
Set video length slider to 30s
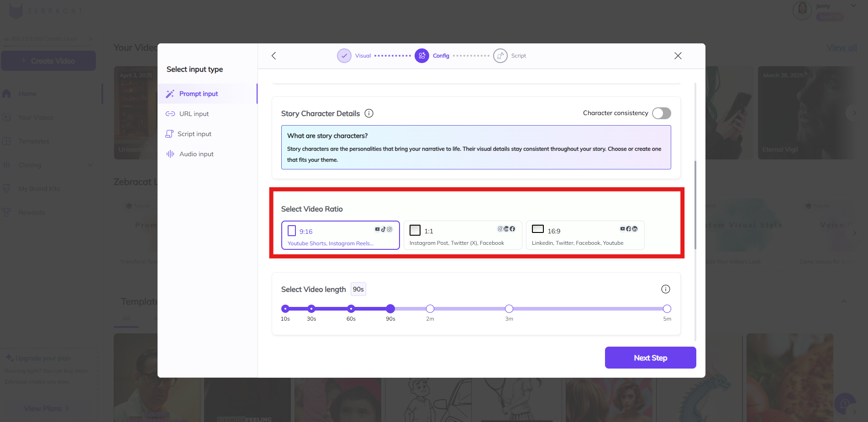tap(311, 309)
